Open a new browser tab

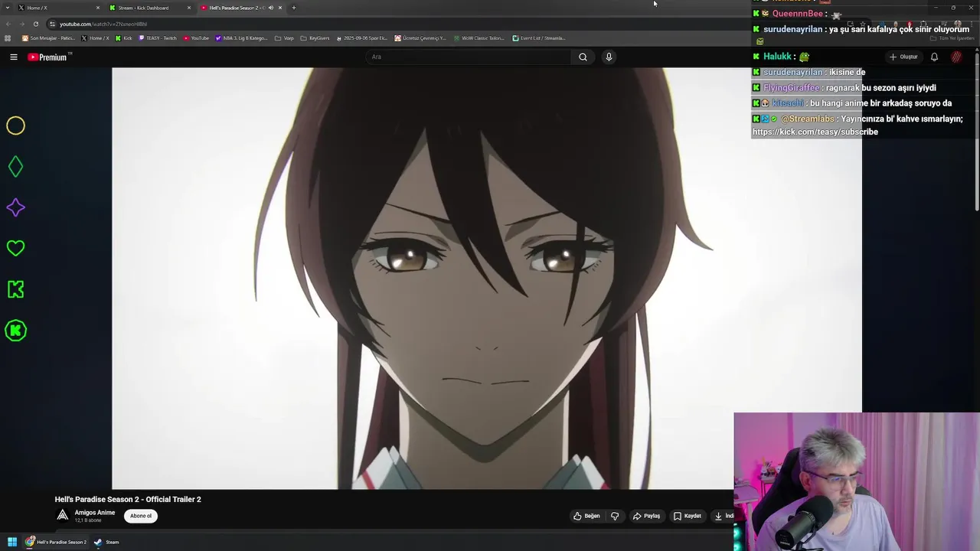pos(294,8)
